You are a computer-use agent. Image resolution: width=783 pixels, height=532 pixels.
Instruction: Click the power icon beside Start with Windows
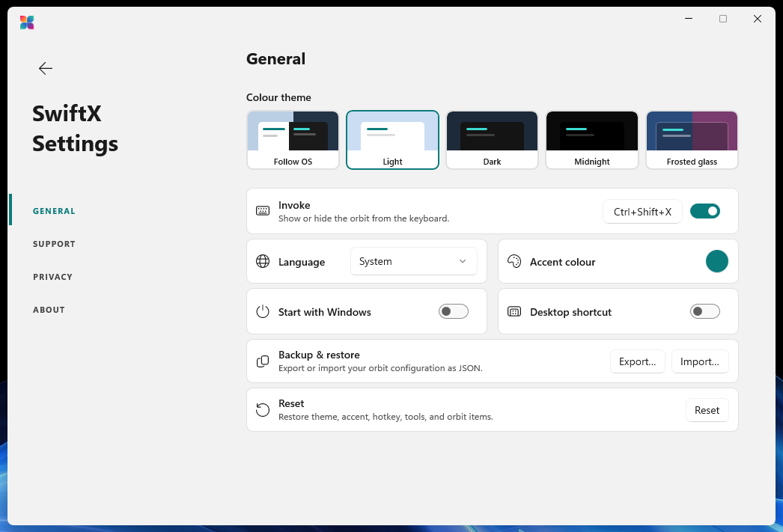tap(263, 311)
